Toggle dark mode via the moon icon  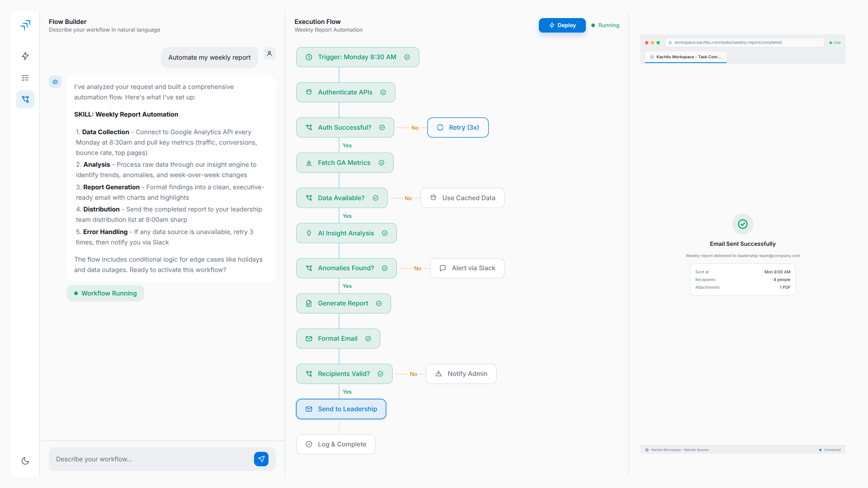[x=25, y=461]
